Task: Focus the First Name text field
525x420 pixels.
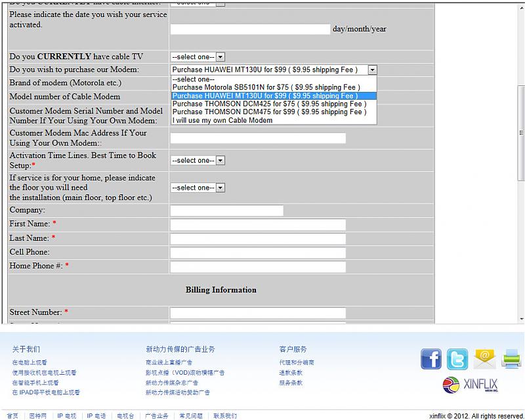Action: (257, 225)
